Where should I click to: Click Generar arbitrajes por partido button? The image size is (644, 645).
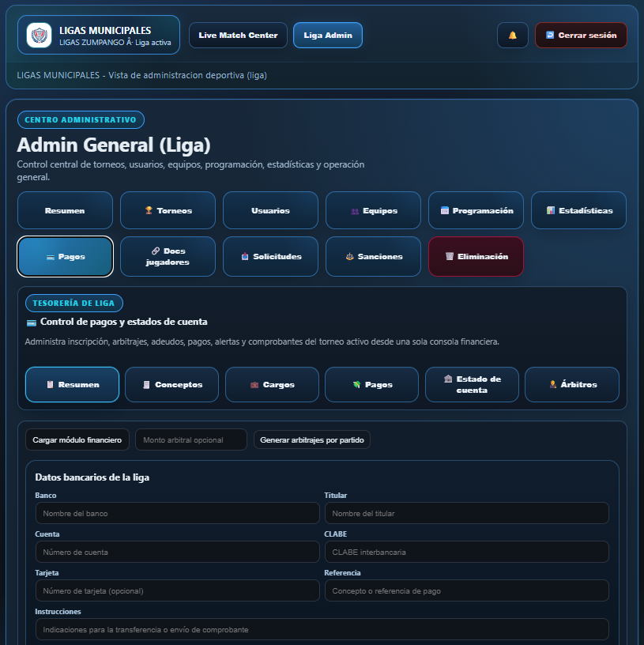(311, 439)
